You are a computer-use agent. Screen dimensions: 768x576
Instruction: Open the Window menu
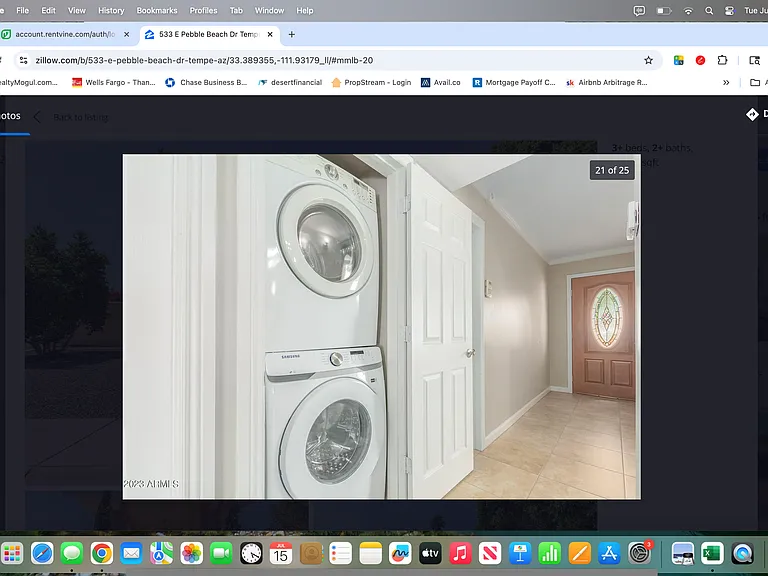click(269, 10)
